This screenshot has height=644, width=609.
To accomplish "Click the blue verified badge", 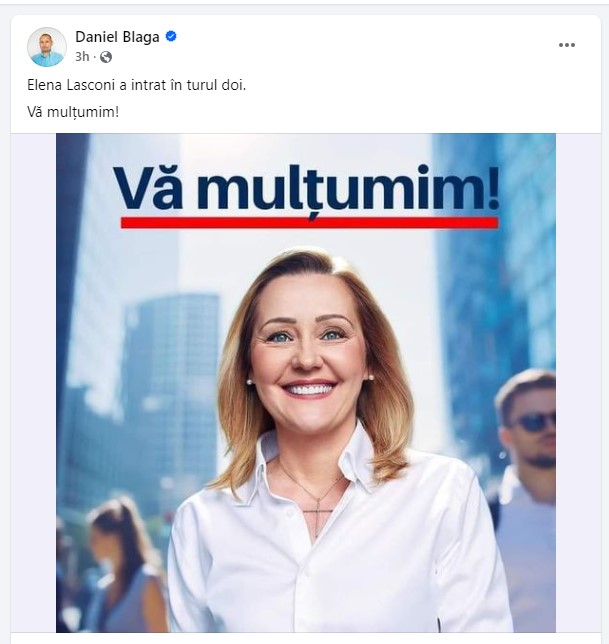I will [x=171, y=37].
